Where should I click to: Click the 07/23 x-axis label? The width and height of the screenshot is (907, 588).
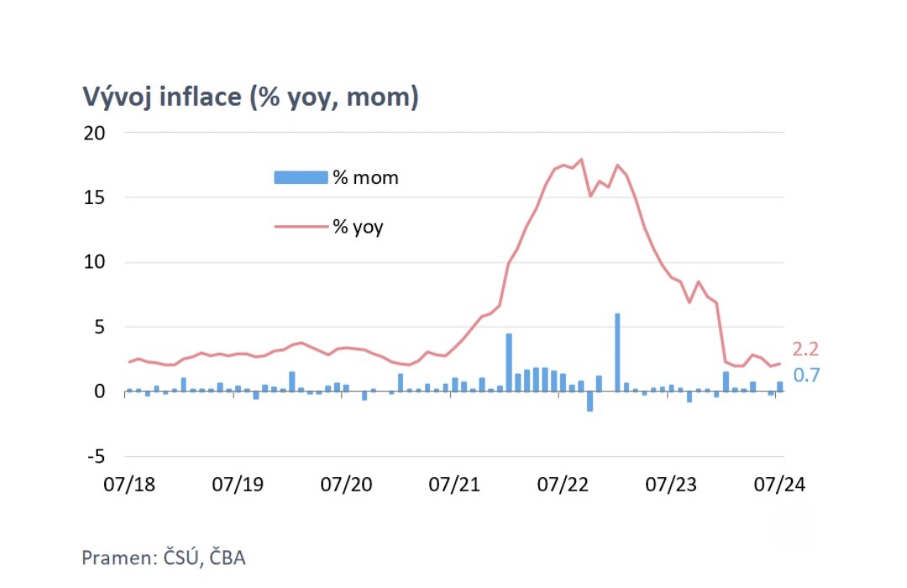pos(671,484)
